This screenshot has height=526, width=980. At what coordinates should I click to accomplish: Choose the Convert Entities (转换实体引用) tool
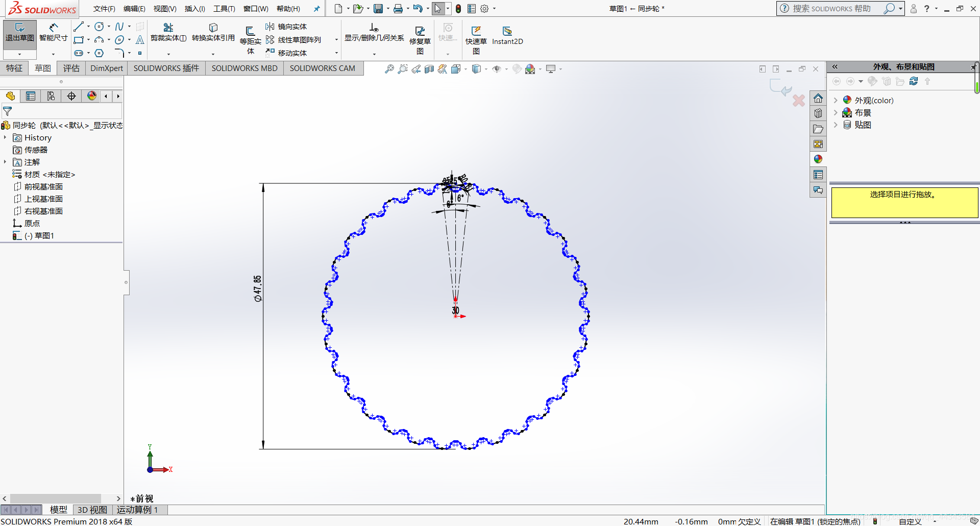[213, 32]
